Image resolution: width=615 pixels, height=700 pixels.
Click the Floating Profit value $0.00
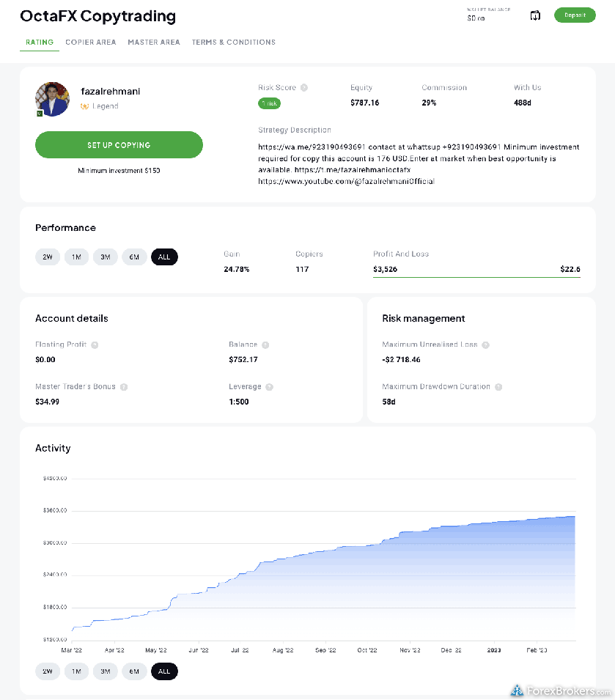[x=45, y=360]
